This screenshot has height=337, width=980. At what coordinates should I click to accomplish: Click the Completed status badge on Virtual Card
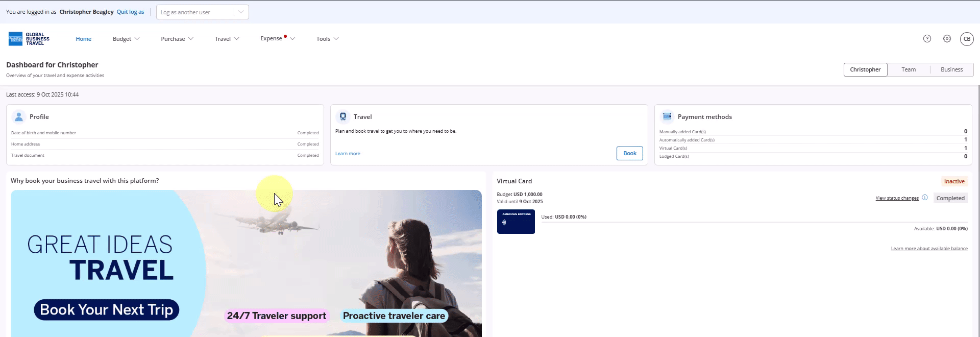tap(950, 198)
